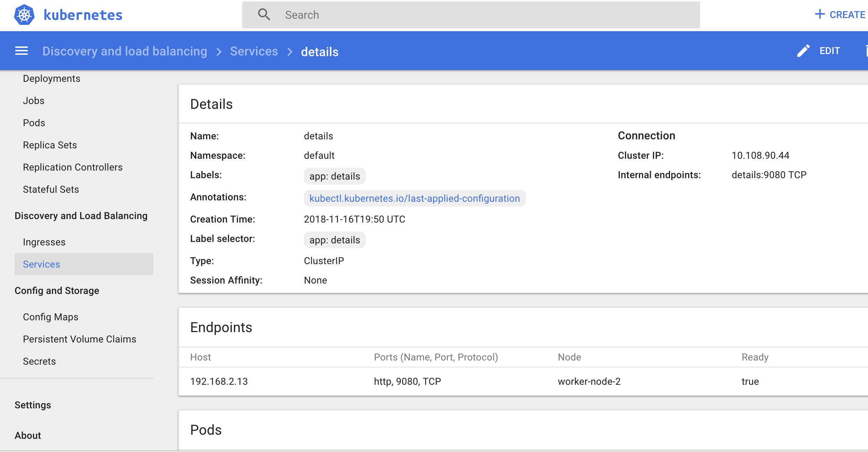Open Persistent Volume Claims in the sidebar
This screenshot has width=868, height=452.
pos(79,339)
